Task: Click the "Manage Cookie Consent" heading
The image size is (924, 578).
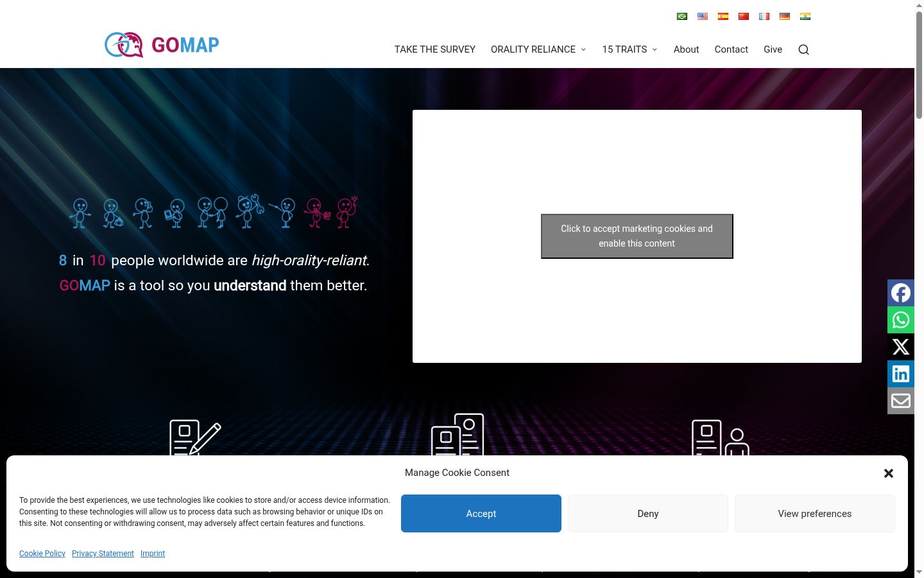Action: point(457,473)
